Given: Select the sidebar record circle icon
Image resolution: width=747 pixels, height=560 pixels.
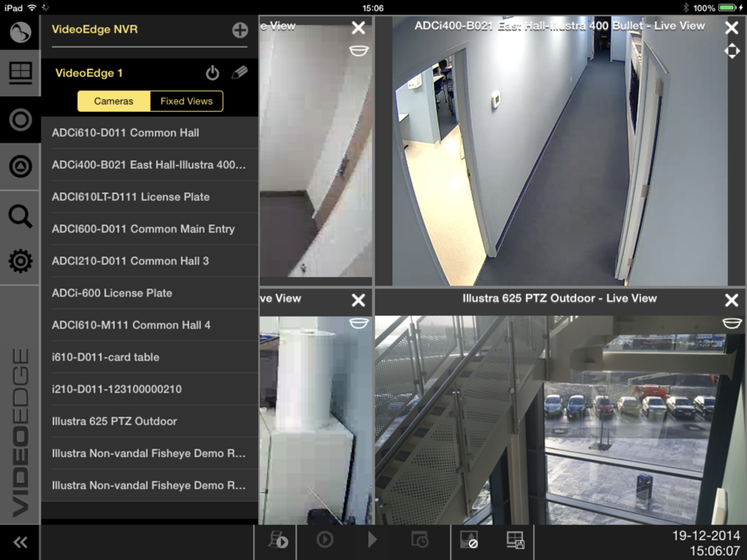Looking at the screenshot, I should 20,119.
